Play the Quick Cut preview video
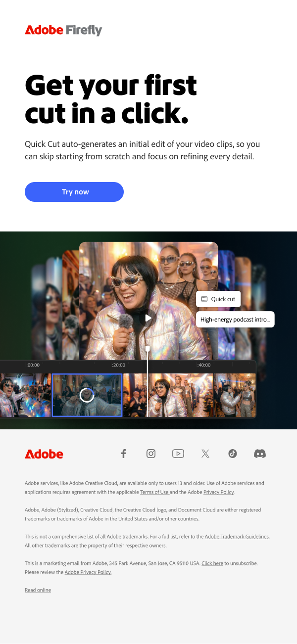Screen dimensions: 297x644 (147, 318)
